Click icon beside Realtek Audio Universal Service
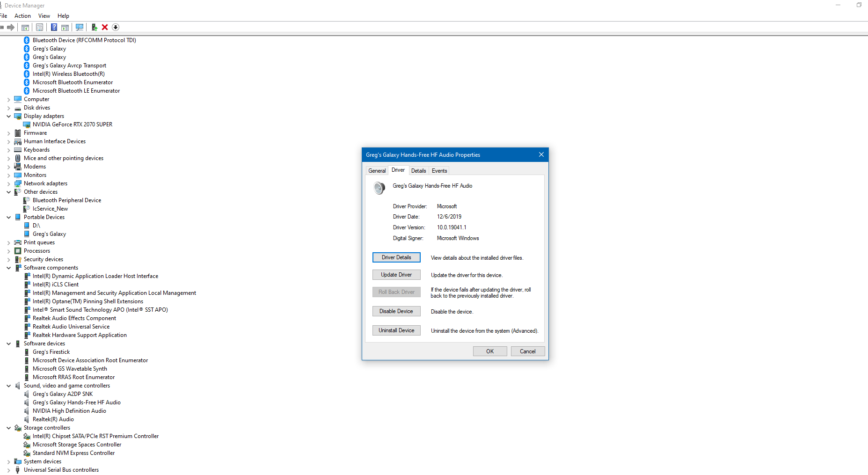 (27, 327)
